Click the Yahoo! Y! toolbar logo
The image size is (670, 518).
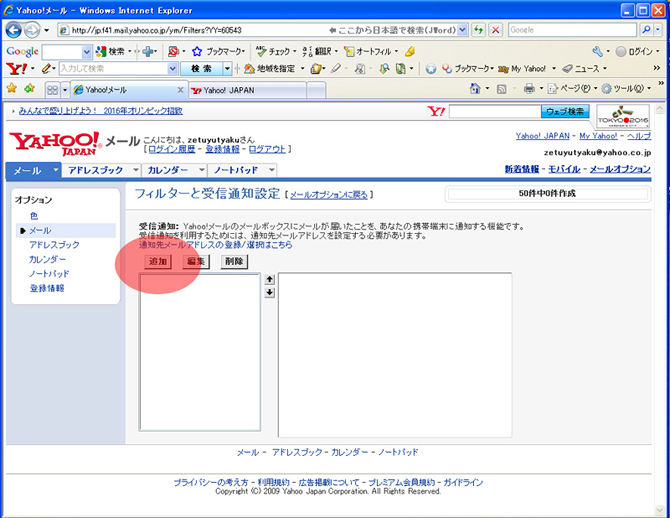pos(17,68)
